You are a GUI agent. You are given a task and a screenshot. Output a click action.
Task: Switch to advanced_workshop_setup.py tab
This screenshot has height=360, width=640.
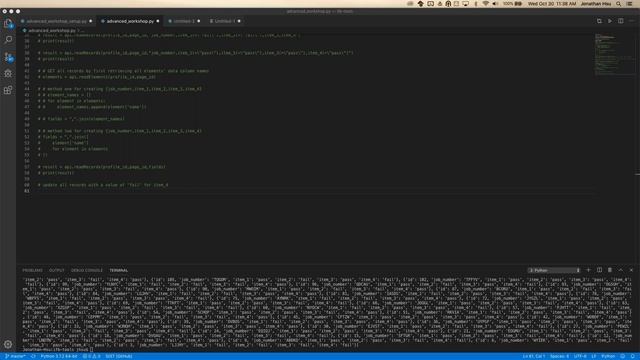point(56,21)
